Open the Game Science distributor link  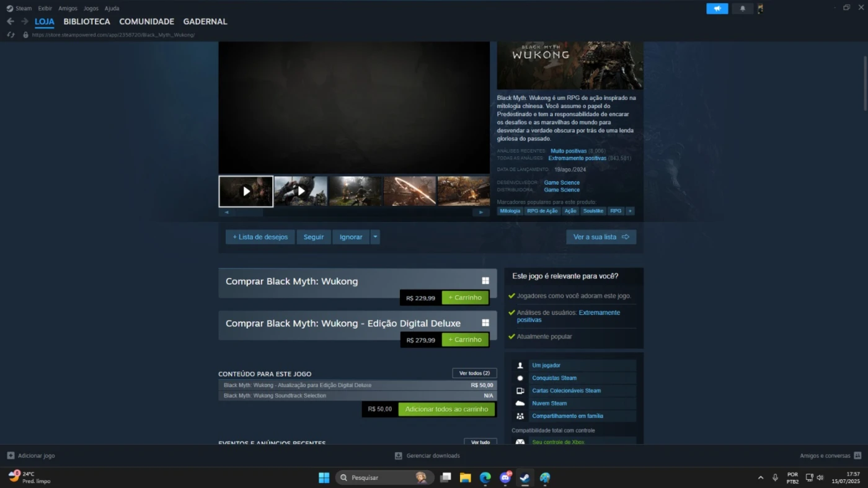[562, 190]
